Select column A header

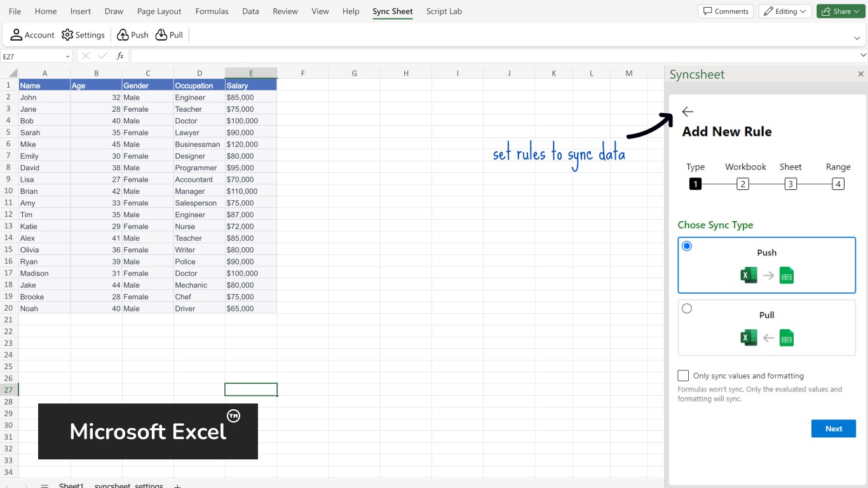pos(44,73)
